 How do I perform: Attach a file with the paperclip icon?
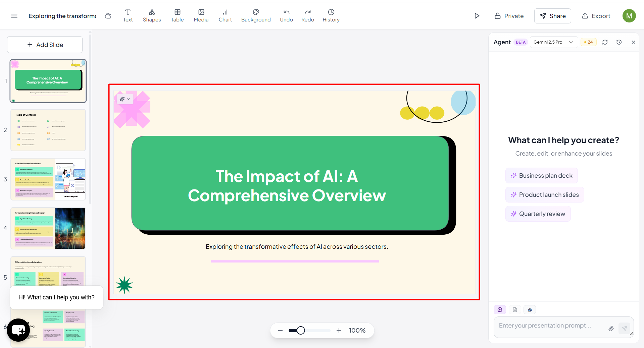[611, 329]
